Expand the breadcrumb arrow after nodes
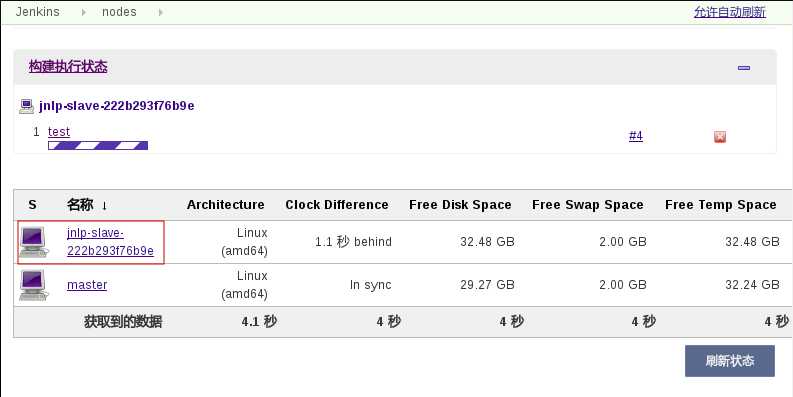 160,12
